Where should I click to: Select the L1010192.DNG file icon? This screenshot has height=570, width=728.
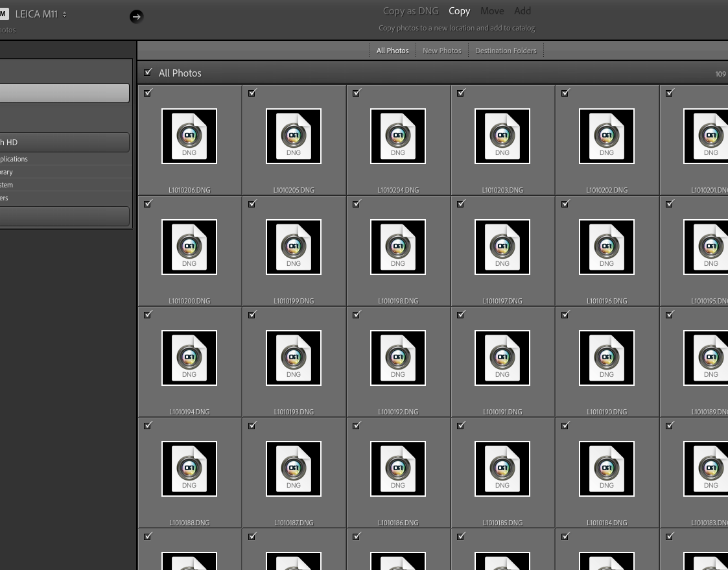click(398, 358)
